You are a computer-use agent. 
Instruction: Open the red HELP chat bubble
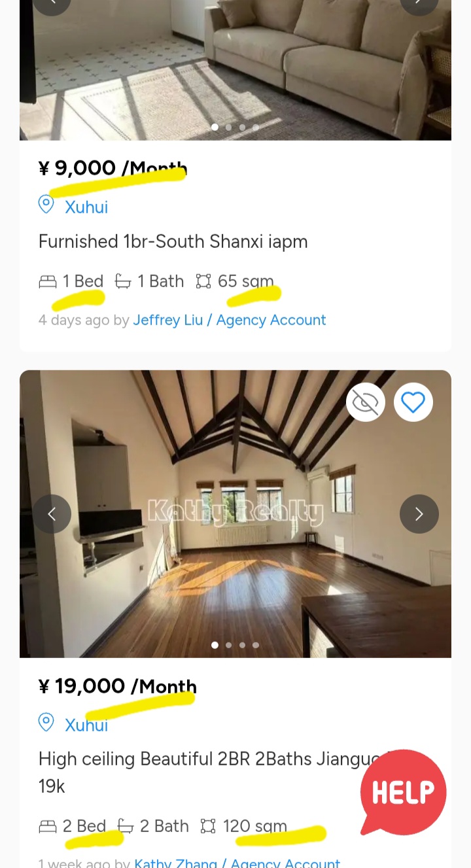[x=403, y=792]
